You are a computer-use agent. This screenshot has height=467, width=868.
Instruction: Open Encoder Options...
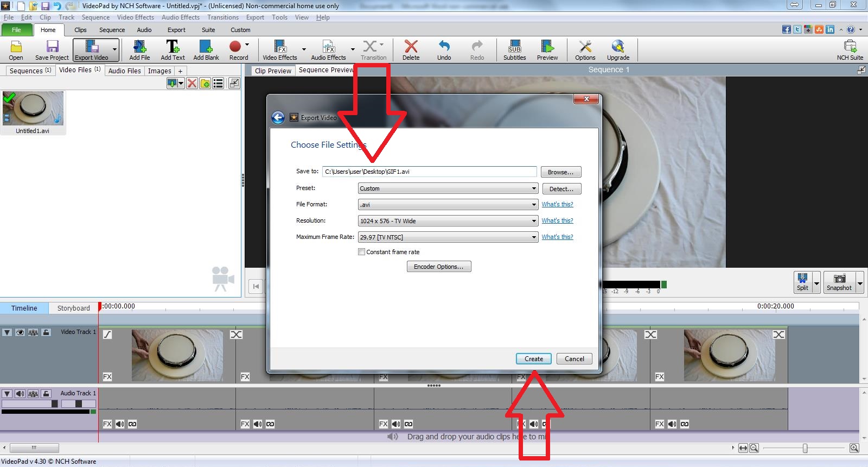point(439,267)
